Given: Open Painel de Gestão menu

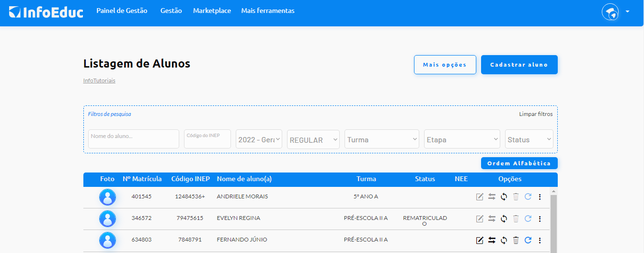Looking at the screenshot, I should [122, 11].
